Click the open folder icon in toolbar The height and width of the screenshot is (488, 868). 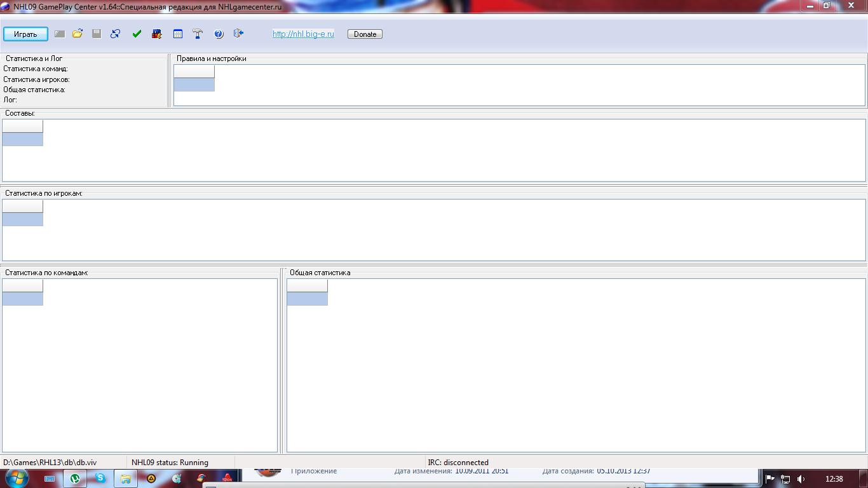78,34
